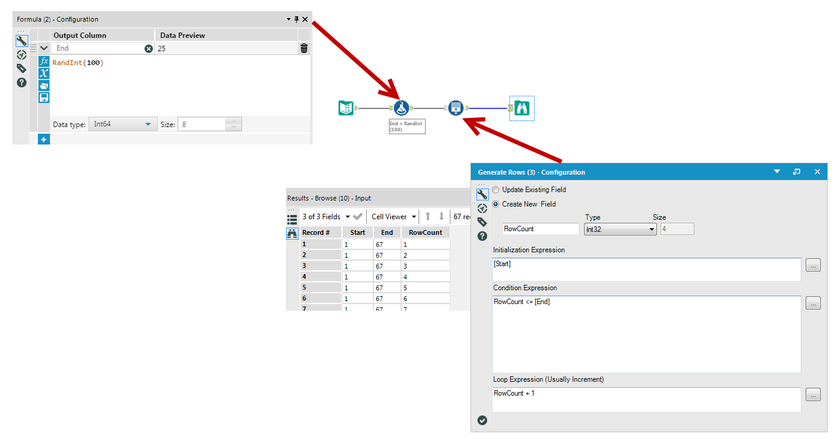Open editor for Condition Expression

(812, 304)
